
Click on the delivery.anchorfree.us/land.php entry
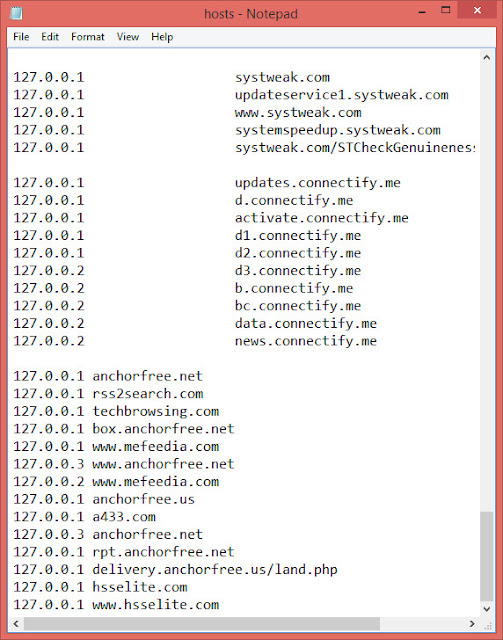click(x=215, y=569)
